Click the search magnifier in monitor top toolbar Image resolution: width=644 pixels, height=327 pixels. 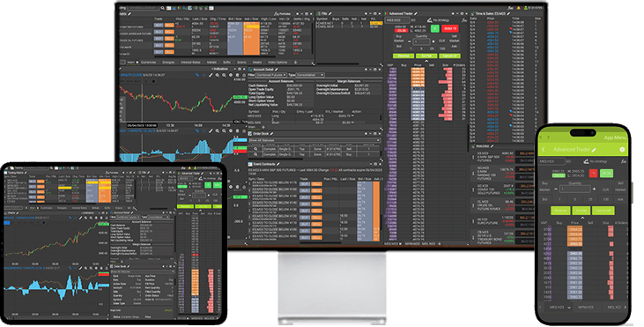(x=163, y=8)
